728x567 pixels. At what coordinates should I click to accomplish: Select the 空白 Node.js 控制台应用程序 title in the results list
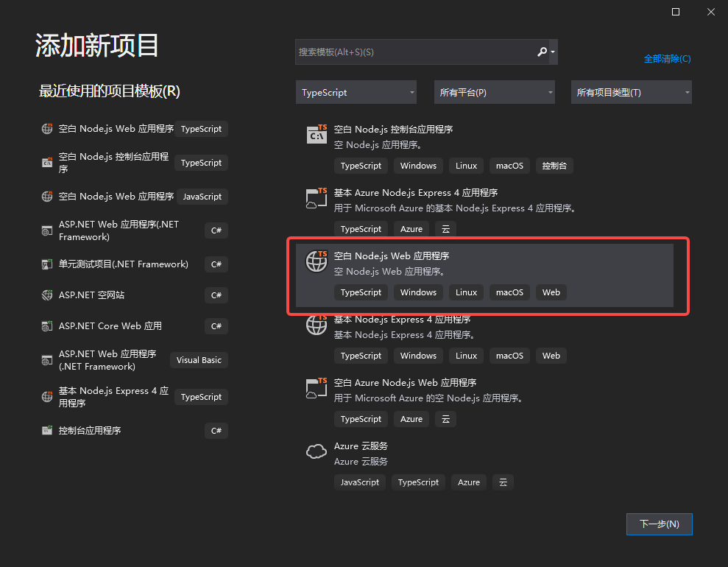click(393, 129)
